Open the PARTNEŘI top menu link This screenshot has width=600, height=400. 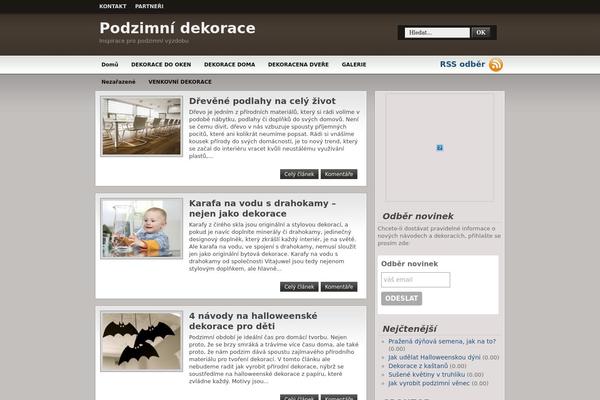click(149, 6)
